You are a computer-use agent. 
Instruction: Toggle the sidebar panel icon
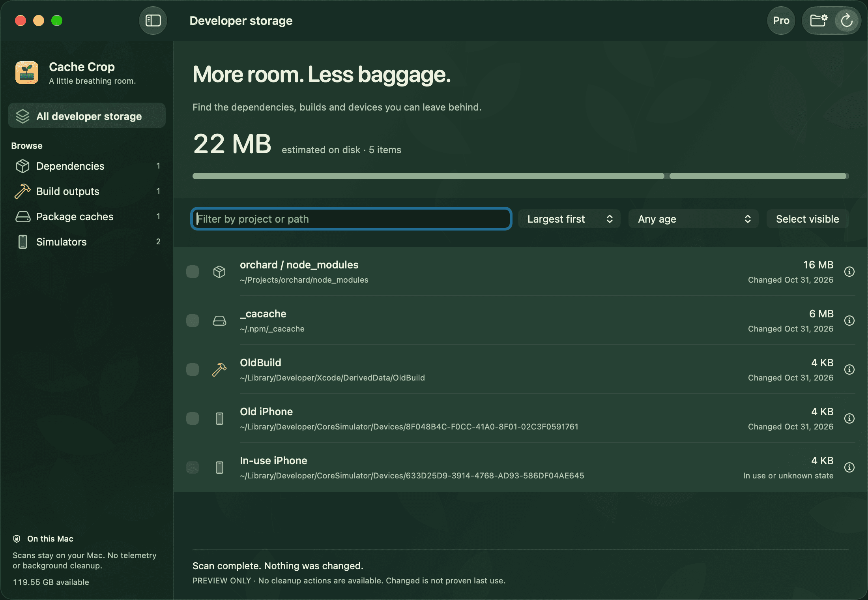153,21
